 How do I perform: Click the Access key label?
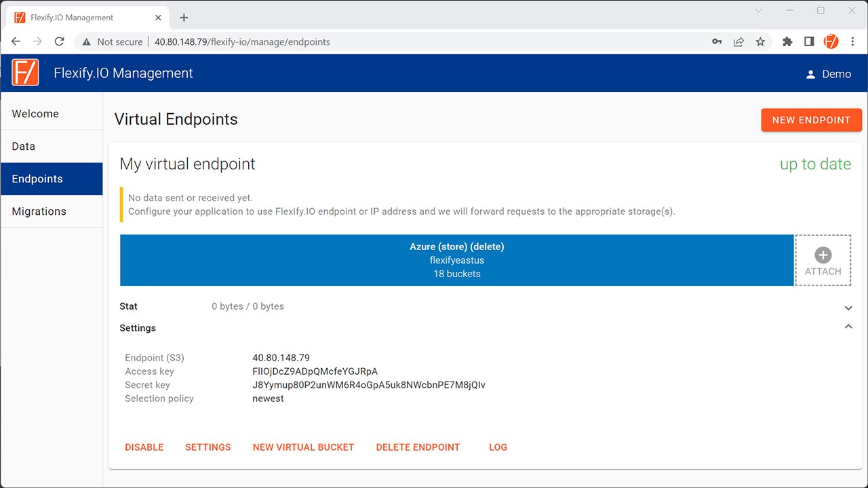point(149,371)
